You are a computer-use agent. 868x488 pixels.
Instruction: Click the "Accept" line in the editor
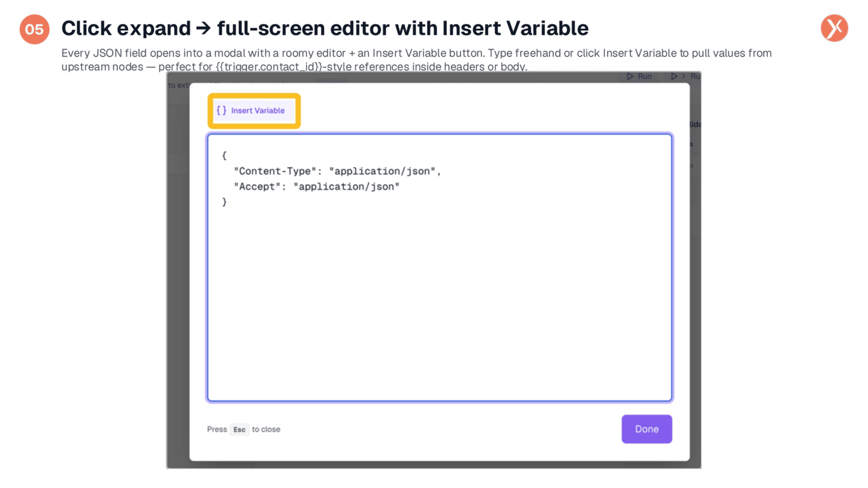317,187
